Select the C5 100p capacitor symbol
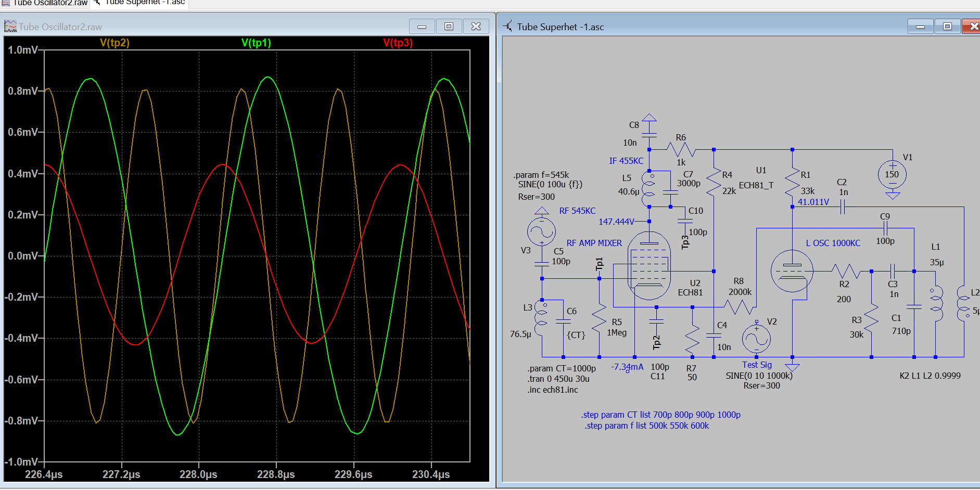 (541, 264)
